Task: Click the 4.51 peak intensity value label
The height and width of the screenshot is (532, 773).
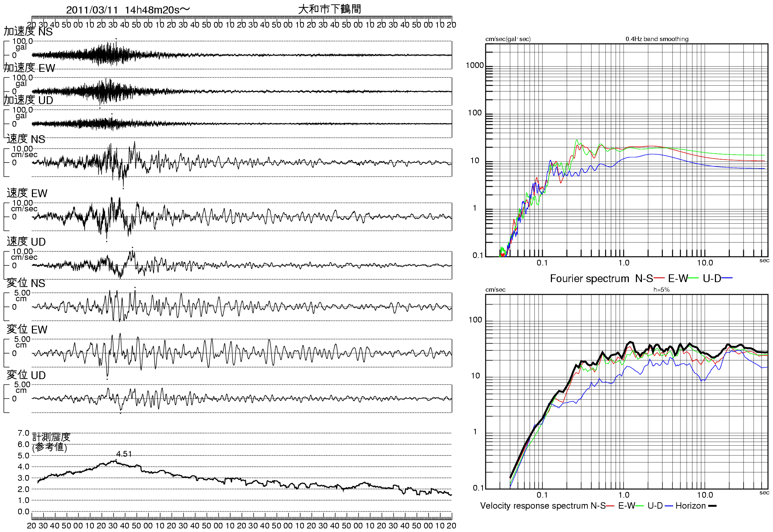Action: pyautogui.click(x=124, y=454)
